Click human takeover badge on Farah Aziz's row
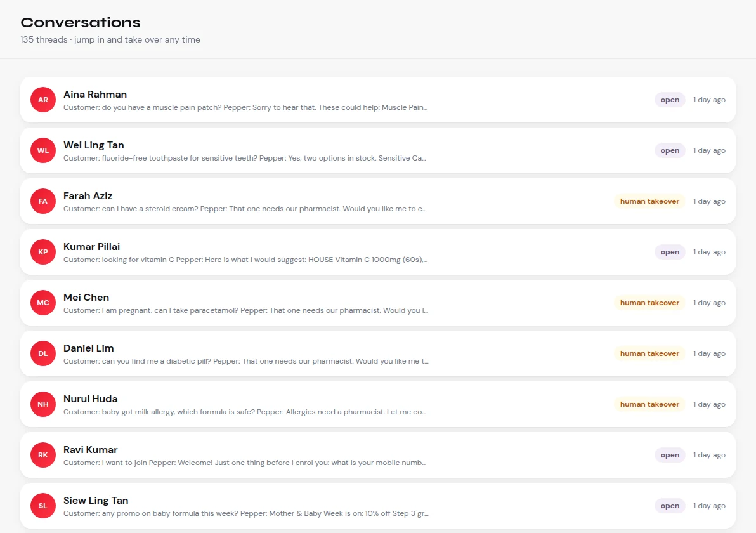Viewport: 756px width, 533px height. coord(649,201)
